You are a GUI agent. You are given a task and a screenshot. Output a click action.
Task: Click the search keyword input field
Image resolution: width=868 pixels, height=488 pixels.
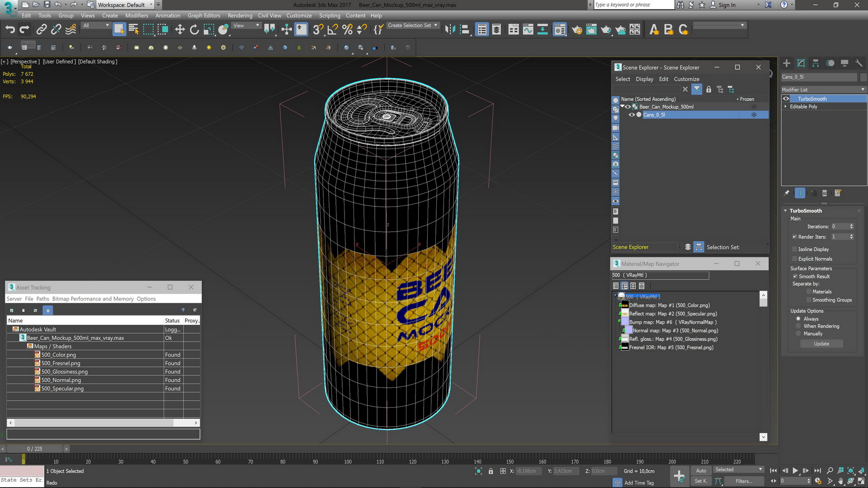pyautogui.click(x=634, y=5)
